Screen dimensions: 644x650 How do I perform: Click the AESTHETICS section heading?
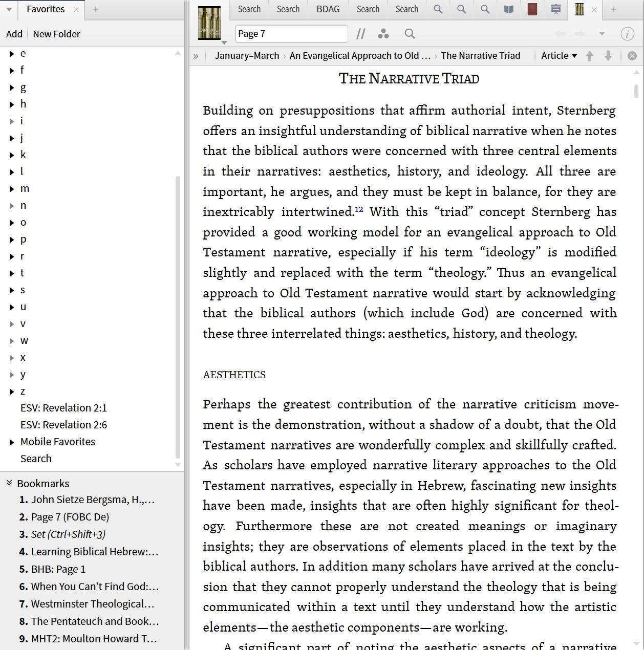pyautogui.click(x=234, y=375)
